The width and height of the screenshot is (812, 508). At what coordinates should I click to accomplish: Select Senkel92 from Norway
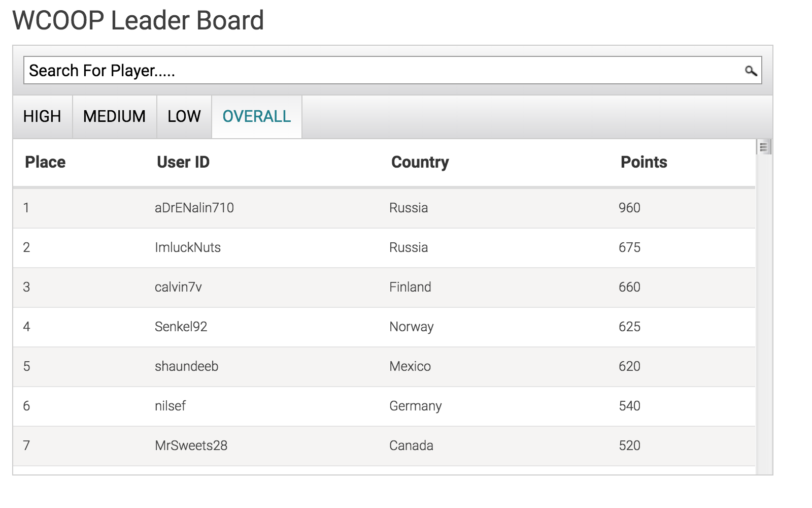point(384,327)
